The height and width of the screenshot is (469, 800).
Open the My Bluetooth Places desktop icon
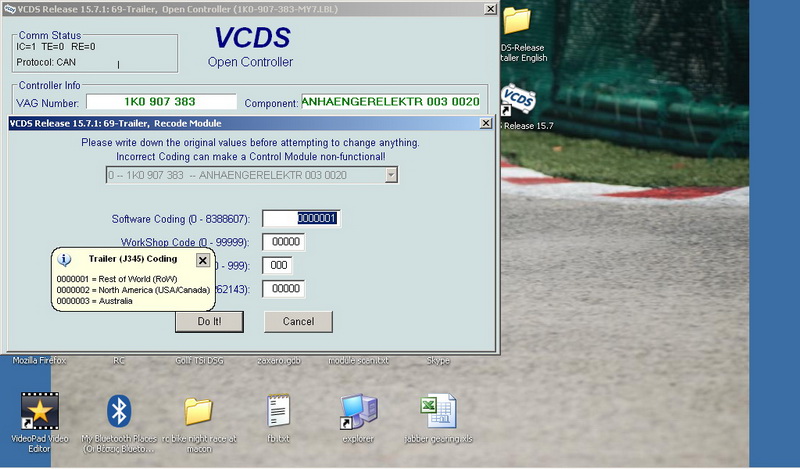pyautogui.click(x=119, y=411)
